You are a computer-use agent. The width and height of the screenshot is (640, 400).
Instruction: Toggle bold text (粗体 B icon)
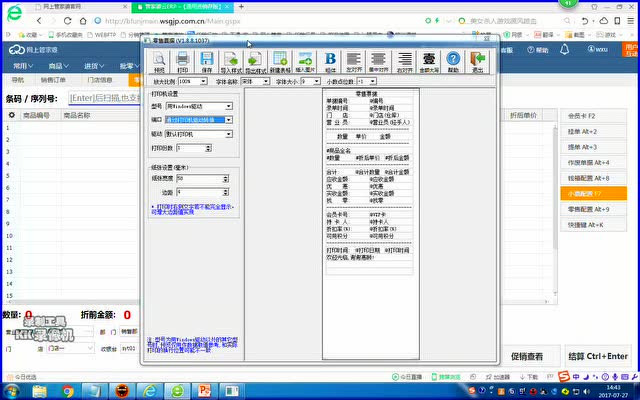point(330,62)
